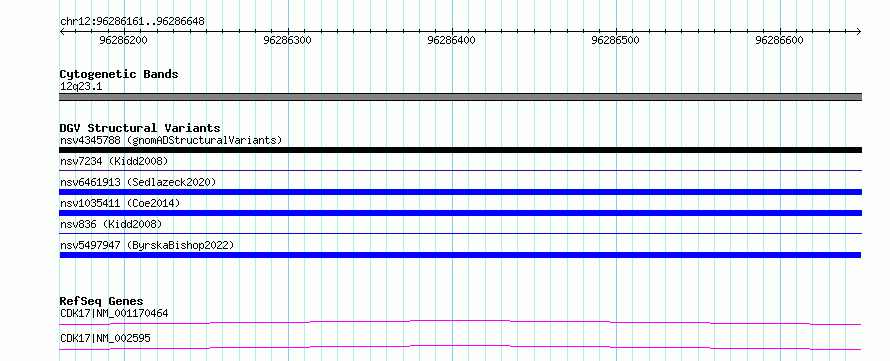Viewport: 890px width, 361px height.
Task: Select the DGV Structural Variants track title
Action: [140, 128]
